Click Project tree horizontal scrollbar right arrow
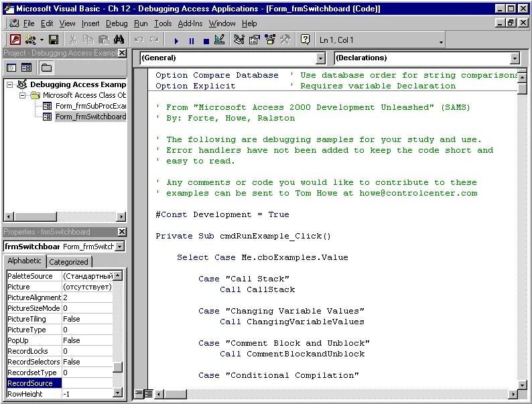 click(121, 216)
